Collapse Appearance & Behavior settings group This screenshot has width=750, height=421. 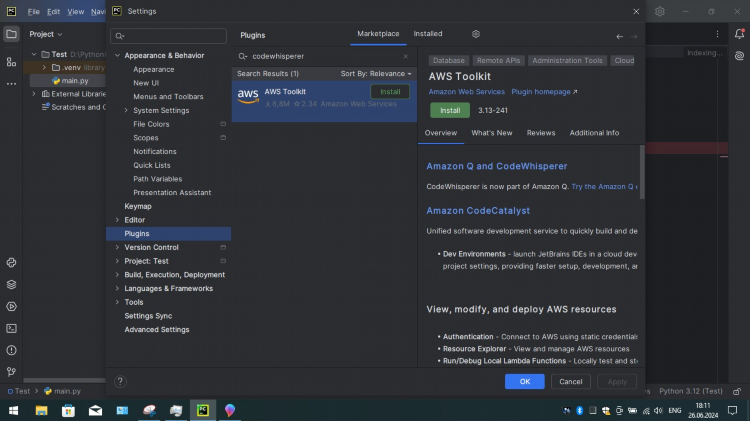117,55
